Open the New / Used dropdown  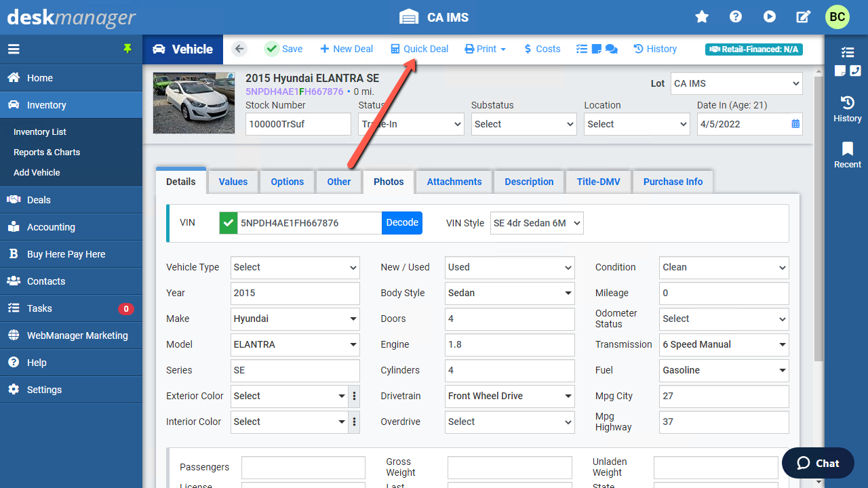tap(510, 267)
